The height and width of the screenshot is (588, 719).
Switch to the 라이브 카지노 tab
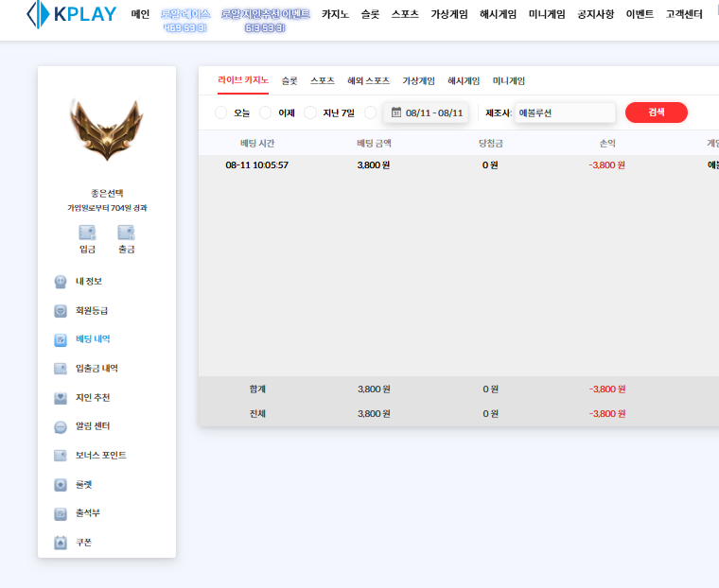click(243, 80)
